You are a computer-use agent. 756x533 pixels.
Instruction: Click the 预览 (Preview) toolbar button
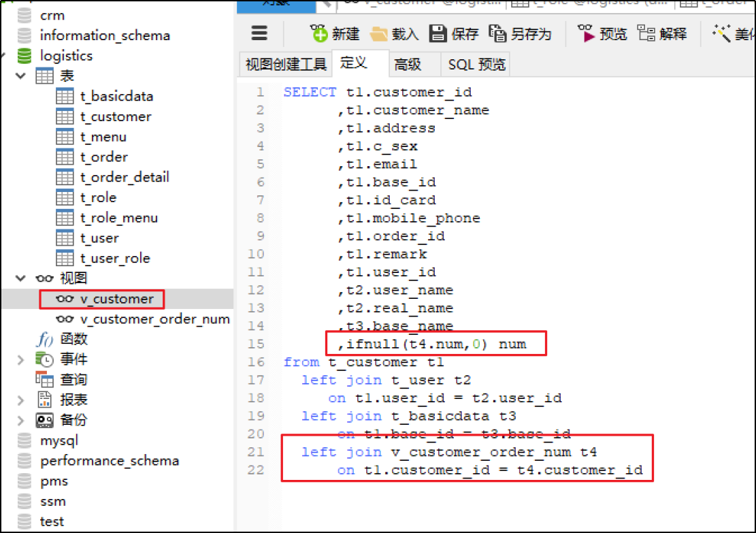click(602, 34)
